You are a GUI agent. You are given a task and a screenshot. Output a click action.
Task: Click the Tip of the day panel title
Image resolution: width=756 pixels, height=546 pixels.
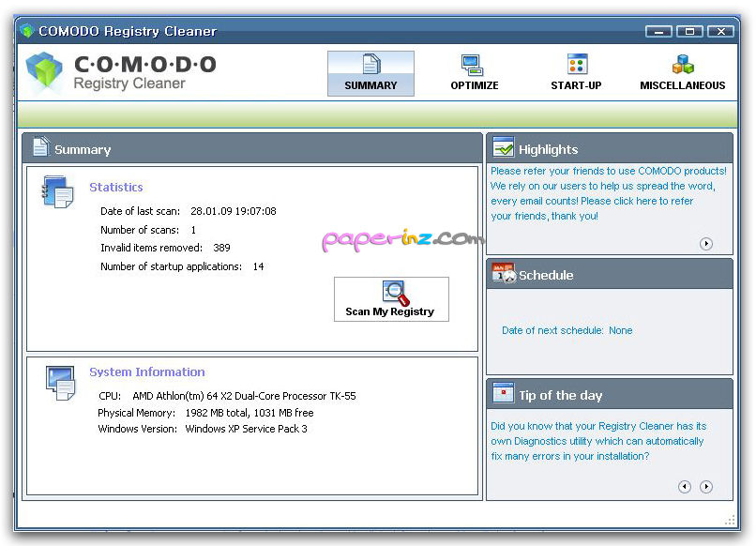(561, 396)
